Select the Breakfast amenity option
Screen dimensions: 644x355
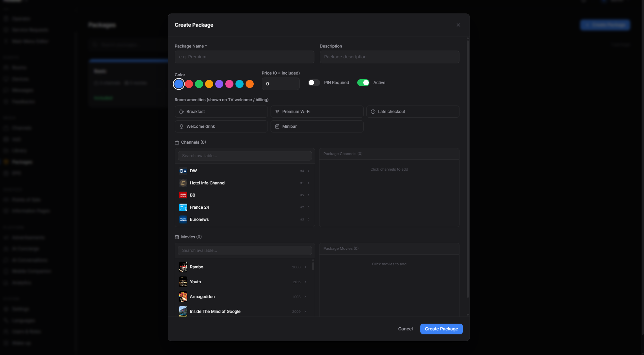pos(221,112)
